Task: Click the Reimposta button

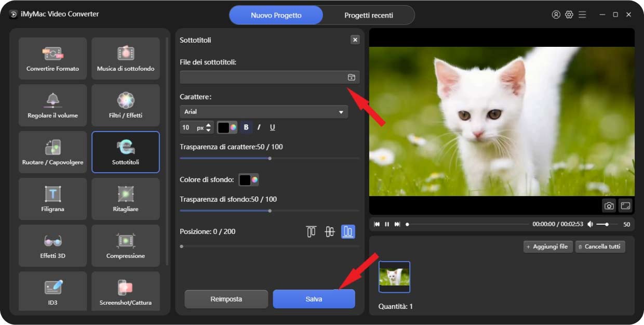Action: pos(226,299)
